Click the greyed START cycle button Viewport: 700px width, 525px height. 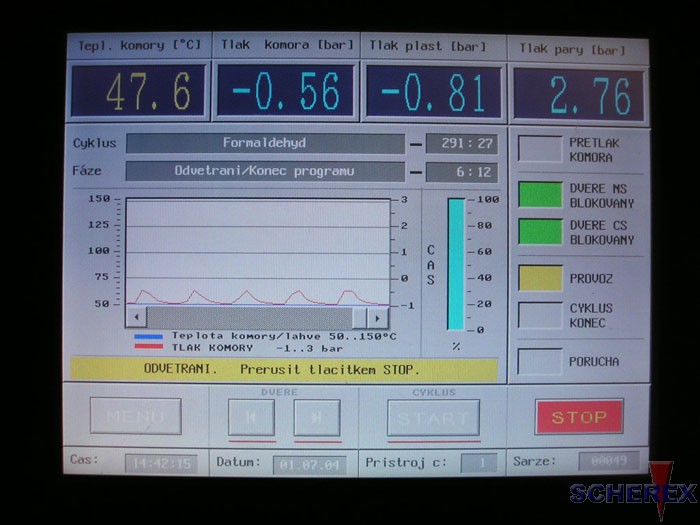click(x=433, y=418)
